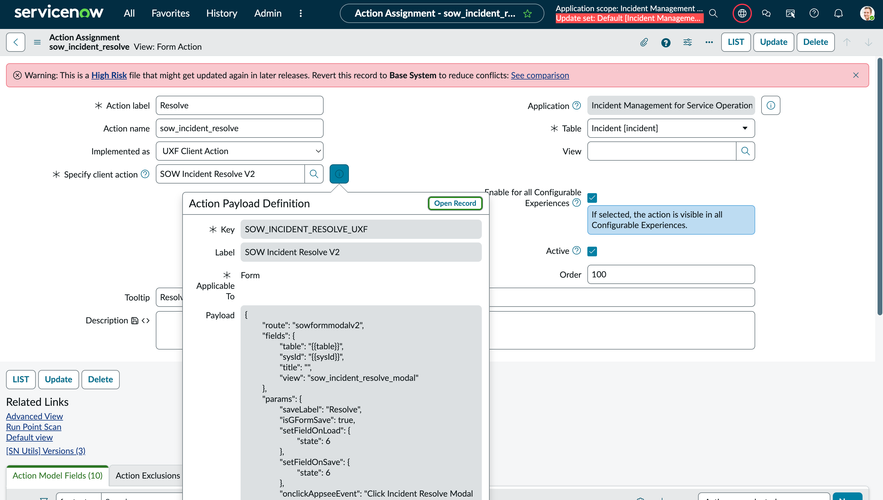Click the top LIST button
The width and height of the screenshot is (883, 500).
coord(736,42)
